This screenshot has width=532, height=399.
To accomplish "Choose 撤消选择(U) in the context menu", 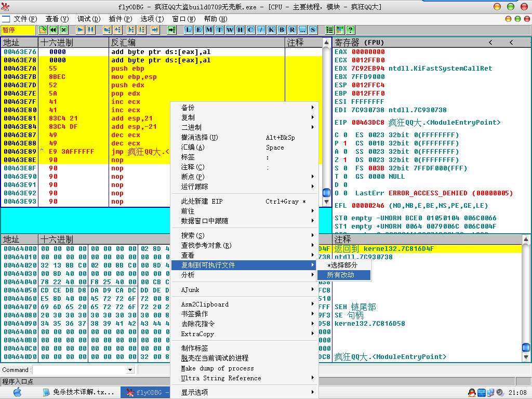I will click(245, 137).
